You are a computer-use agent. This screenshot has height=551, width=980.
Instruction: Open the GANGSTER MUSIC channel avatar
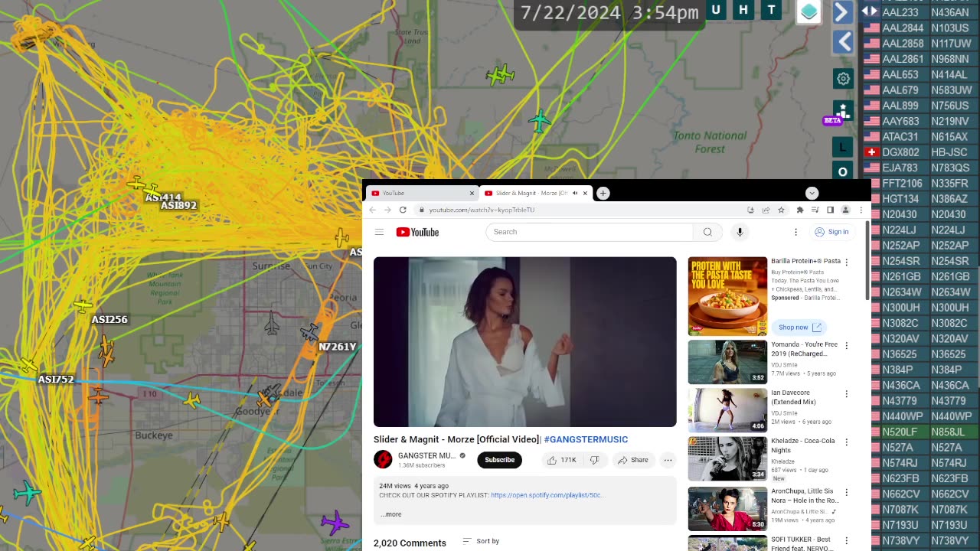(x=383, y=459)
